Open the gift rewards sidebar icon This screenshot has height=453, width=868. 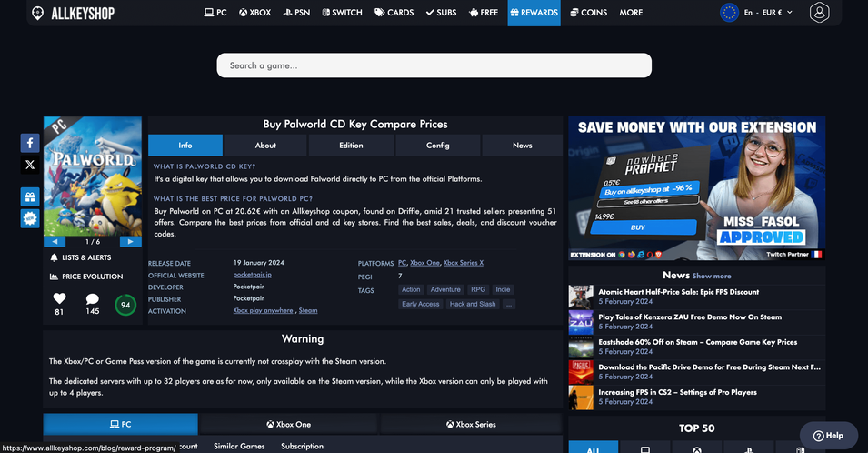(x=30, y=196)
